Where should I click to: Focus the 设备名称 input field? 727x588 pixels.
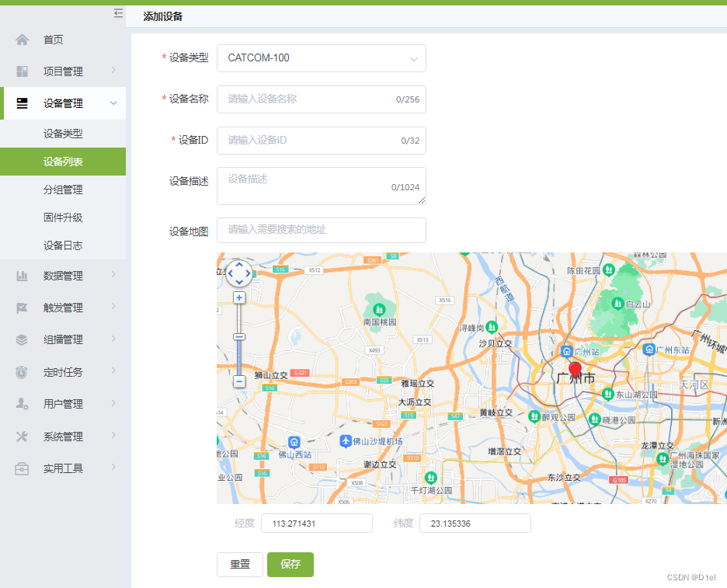(x=322, y=99)
